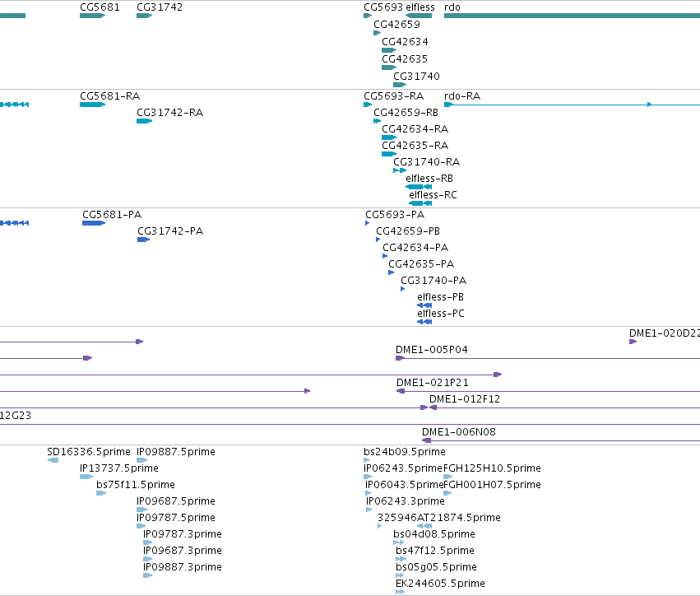This screenshot has width=700, height=596.
Task: Select the elfless-PB protein label
Action: coord(440,297)
